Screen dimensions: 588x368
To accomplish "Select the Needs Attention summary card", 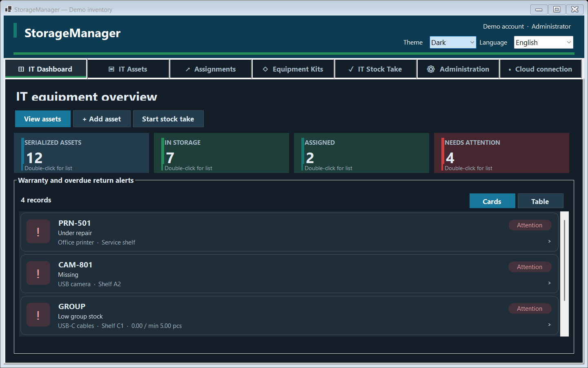I will [x=501, y=153].
